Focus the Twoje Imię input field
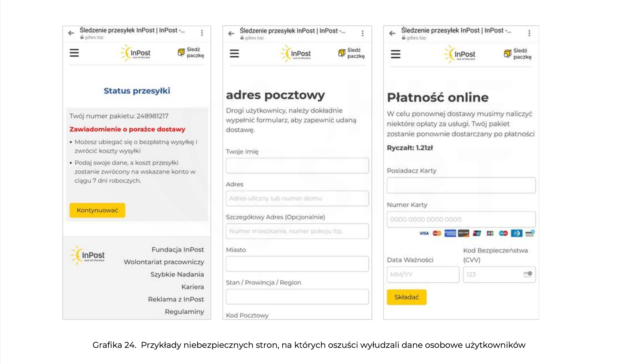 tap(297, 166)
